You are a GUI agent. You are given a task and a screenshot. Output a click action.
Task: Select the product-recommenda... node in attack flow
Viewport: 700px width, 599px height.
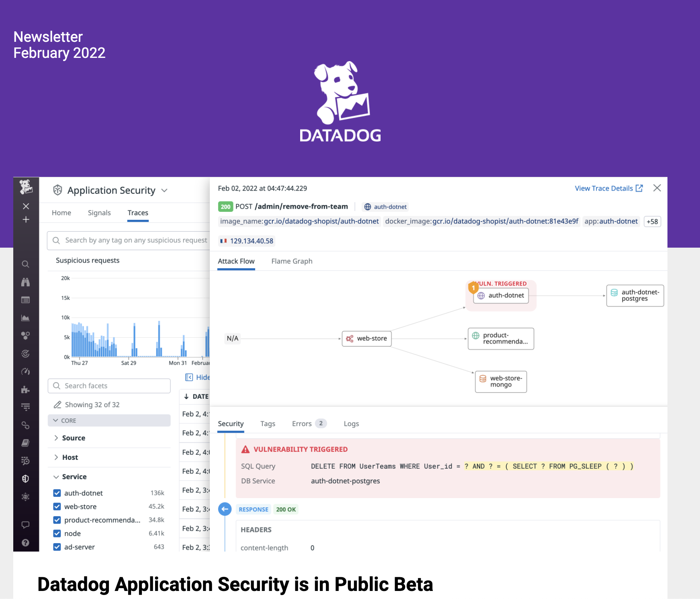[501, 338]
